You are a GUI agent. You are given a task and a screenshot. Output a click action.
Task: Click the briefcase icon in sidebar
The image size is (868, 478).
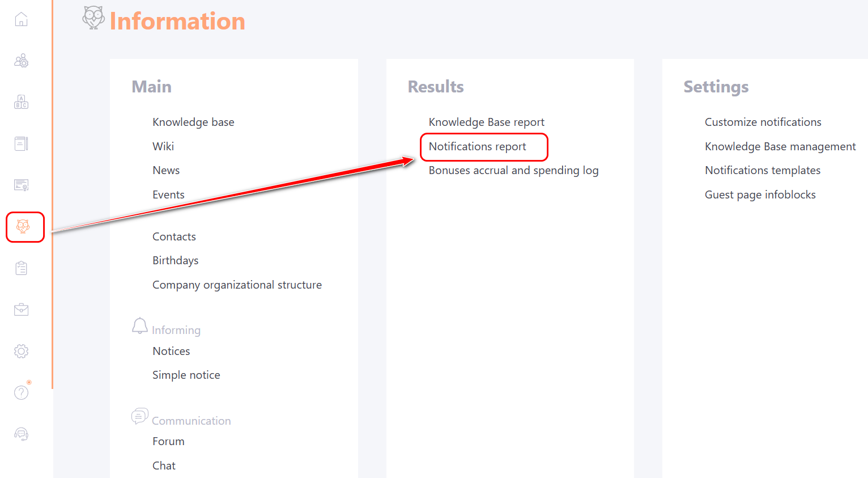coord(22,310)
